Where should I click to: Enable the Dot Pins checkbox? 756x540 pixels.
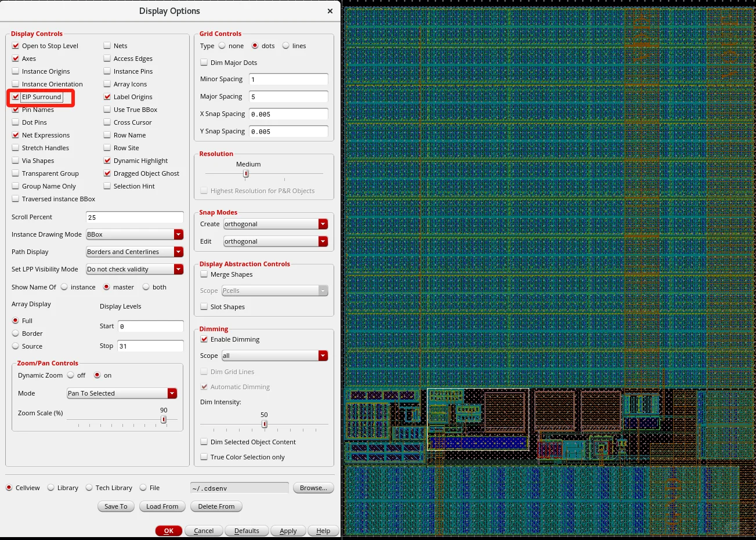pyautogui.click(x=16, y=122)
